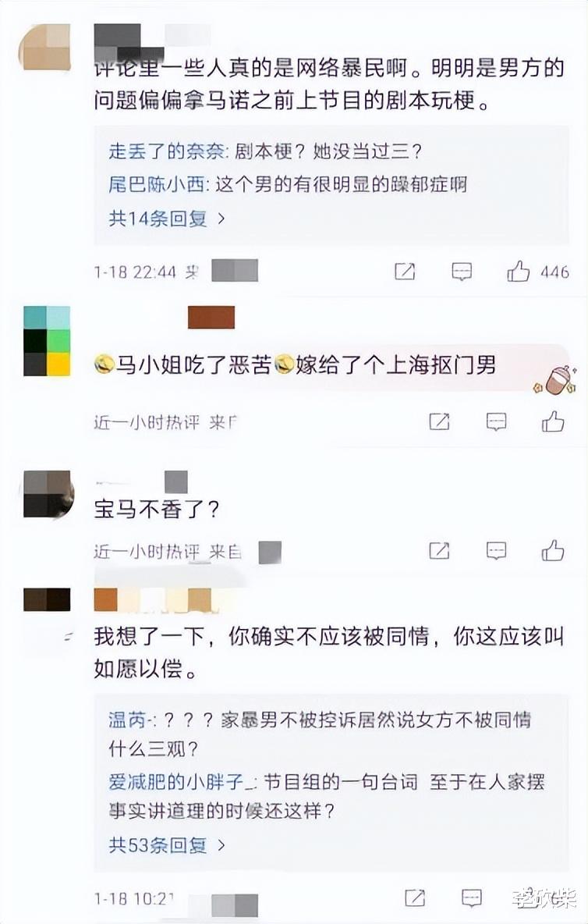Expand 共14条回复 replies
Screen dimensions: 588x924
(167, 219)
